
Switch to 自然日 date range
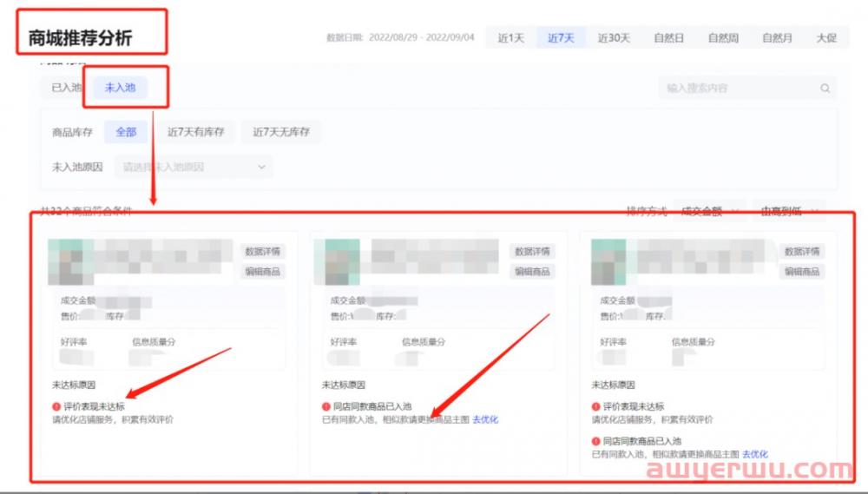pos(668,38)
